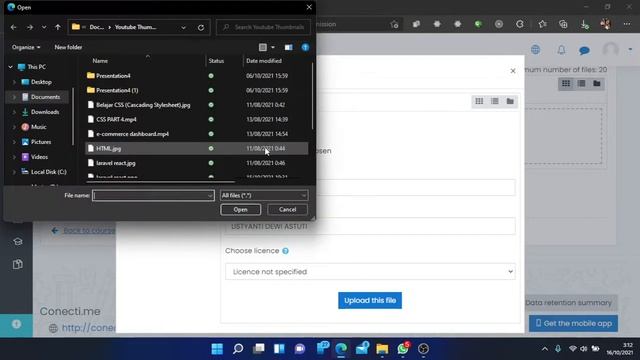Image resolution: width=640 pixels, height=360 pixels.
Task: Select the e-commerce dashboard.mp4 file
Action: (x=132, y=134)
